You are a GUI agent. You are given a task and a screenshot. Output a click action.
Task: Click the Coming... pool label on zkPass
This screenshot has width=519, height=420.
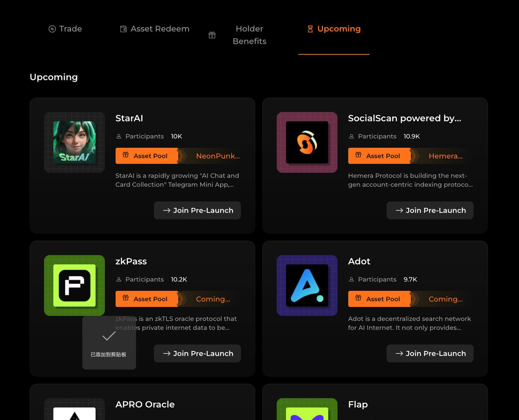pyautogui.click(x=213, y=299)
